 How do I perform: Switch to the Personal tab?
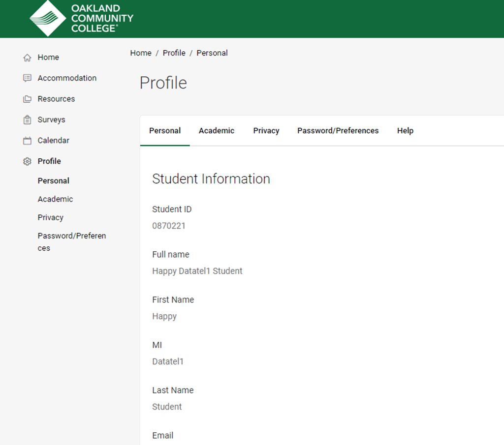coord(165,131)
